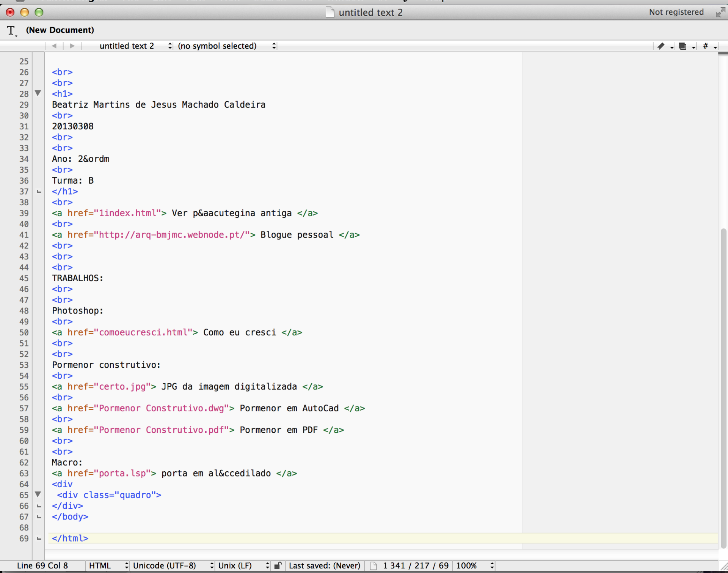Click line number 41 in the gutter
This screenshot has width=728, height=573.
[x=24, y=235]
